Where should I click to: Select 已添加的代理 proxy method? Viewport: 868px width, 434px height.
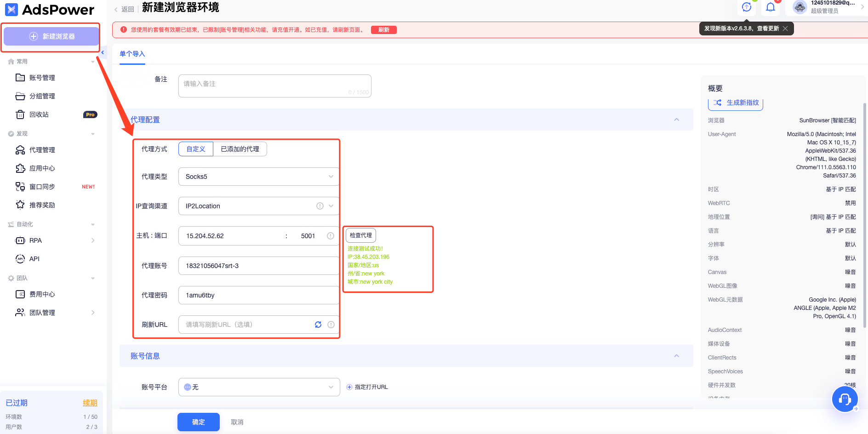tap(240, 149)
